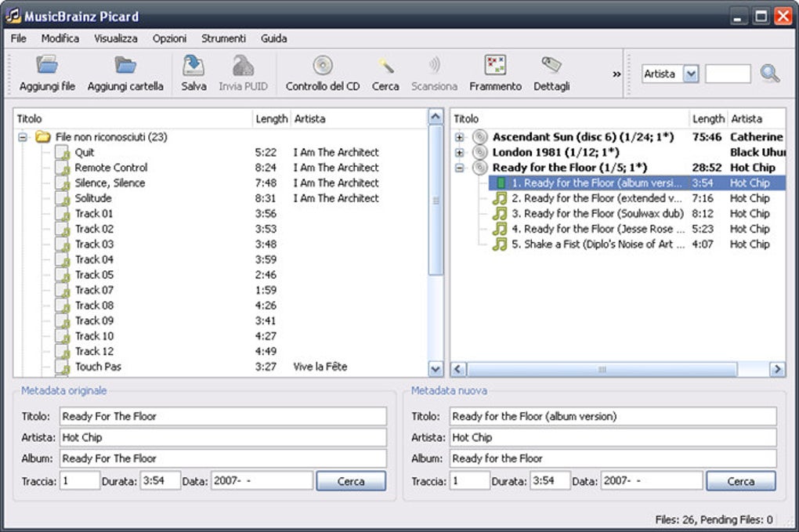Show more toolbar items chevron
This screenshot has width=799, height=532.
click(616, 74)
